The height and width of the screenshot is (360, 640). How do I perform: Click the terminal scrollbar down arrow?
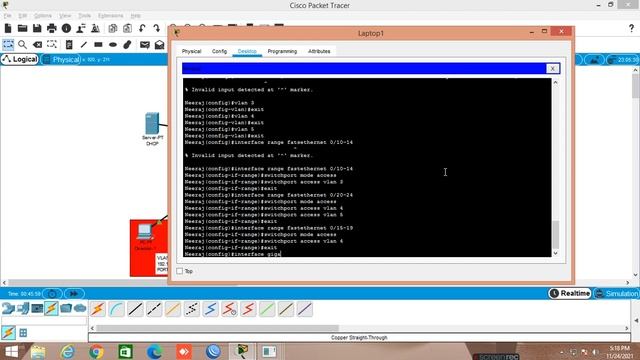(556, 253)
